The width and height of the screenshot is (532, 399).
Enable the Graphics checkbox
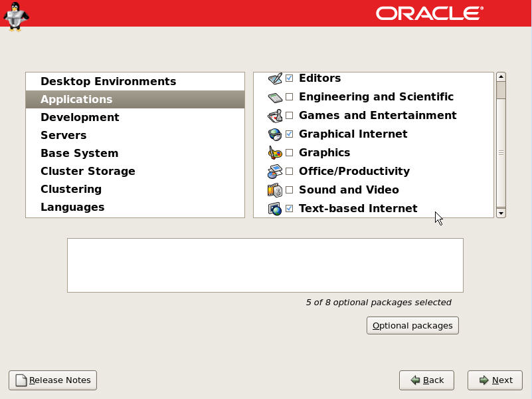coord(290,153)
